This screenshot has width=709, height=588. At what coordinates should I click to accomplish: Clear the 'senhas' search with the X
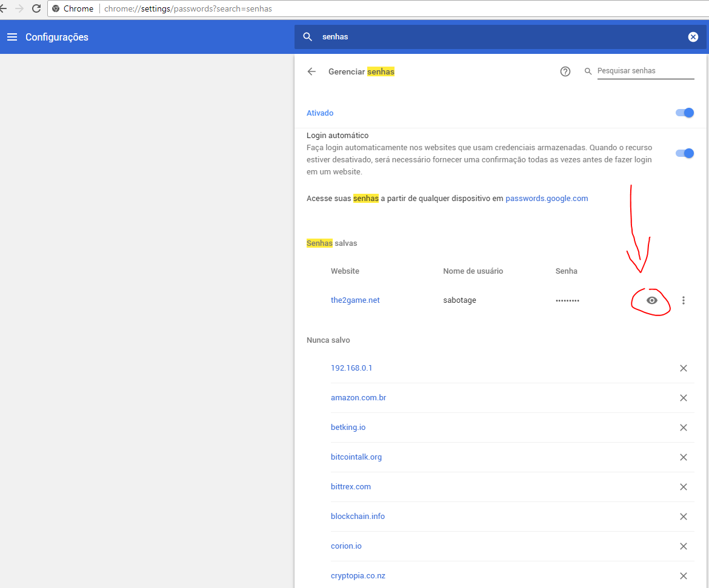pos(693,37)
